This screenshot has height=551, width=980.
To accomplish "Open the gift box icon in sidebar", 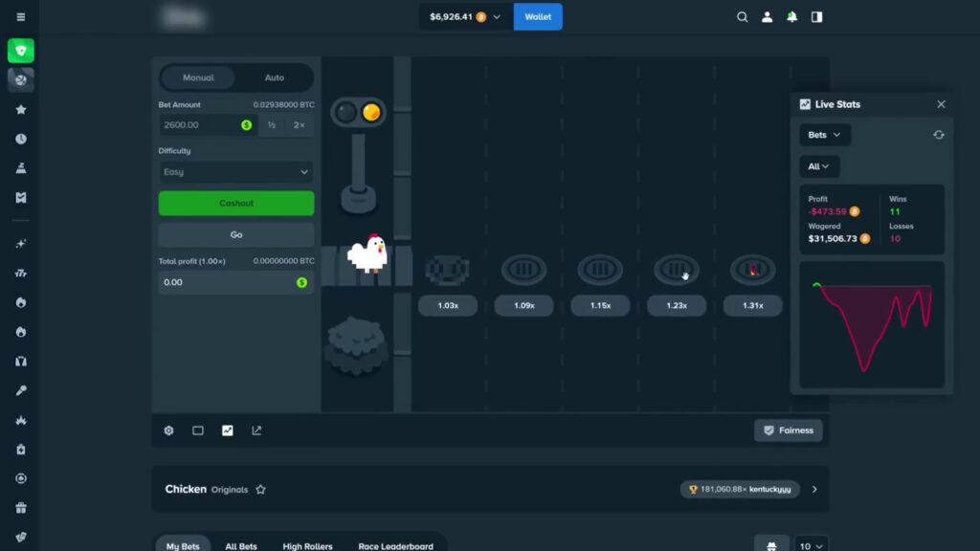I will pyautogui.click(x=21, y=508).
